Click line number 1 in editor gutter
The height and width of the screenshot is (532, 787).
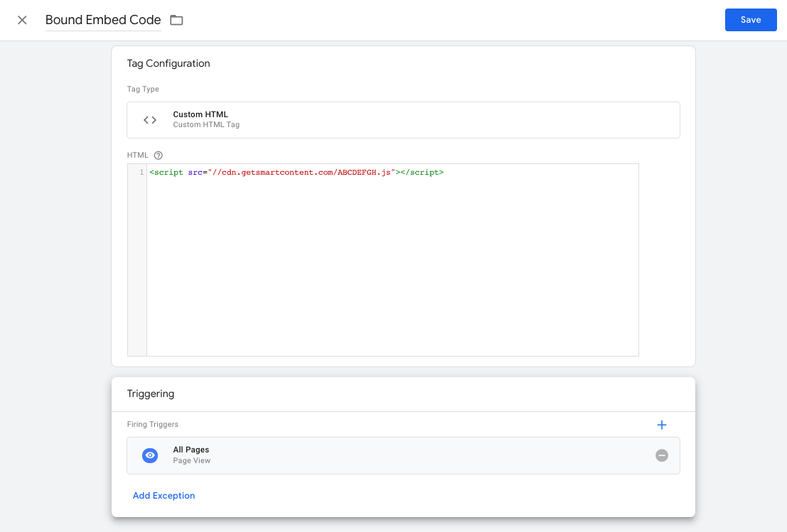[x=141, y=173]
